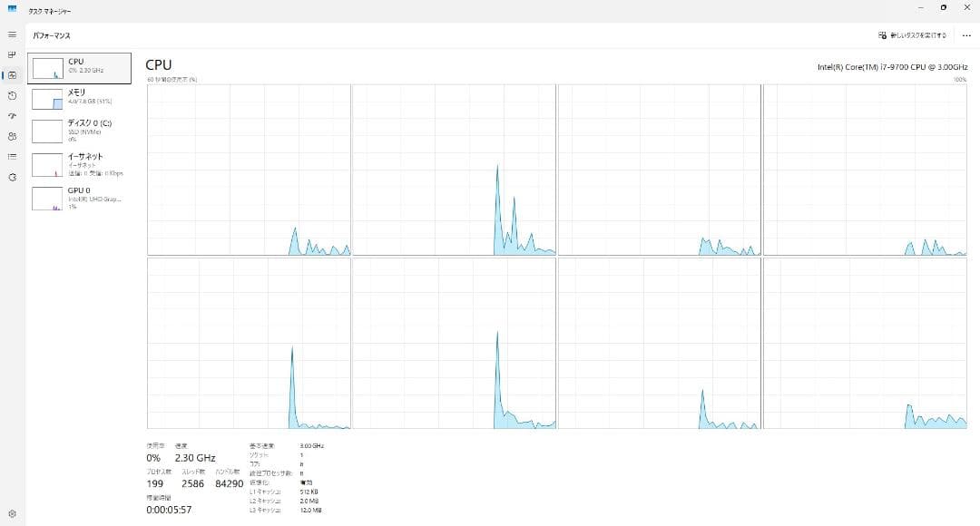This screenshot has width=980, height=526.
Task: View GPU 0 performance entry
Action: pos(79,198)
